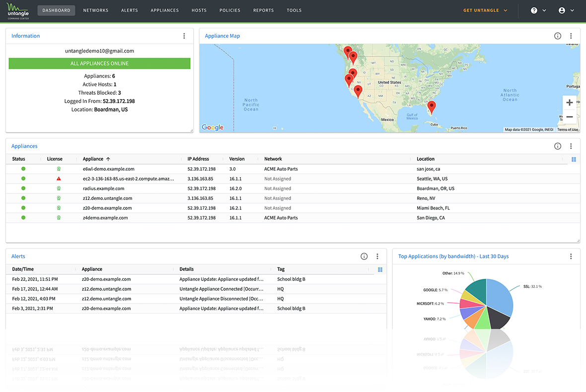Viewport: 586px width, 392px height.
Task: Click the info icon on Appliance Map
Action: (x=557, y=36)
